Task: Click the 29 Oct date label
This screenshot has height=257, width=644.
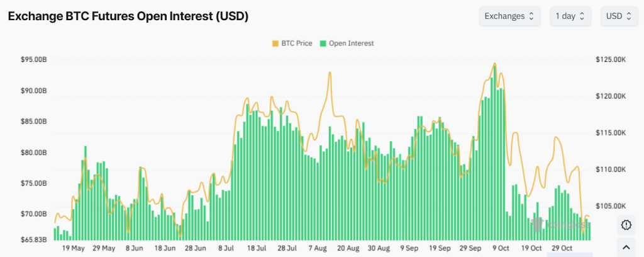Action: tap(562, 248)
